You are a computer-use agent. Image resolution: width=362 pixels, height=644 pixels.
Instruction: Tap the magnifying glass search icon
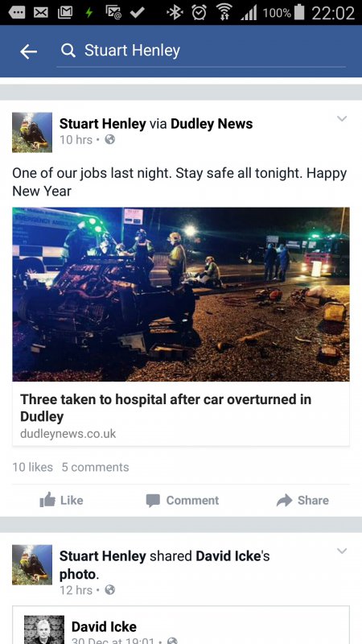coord(68,51)
